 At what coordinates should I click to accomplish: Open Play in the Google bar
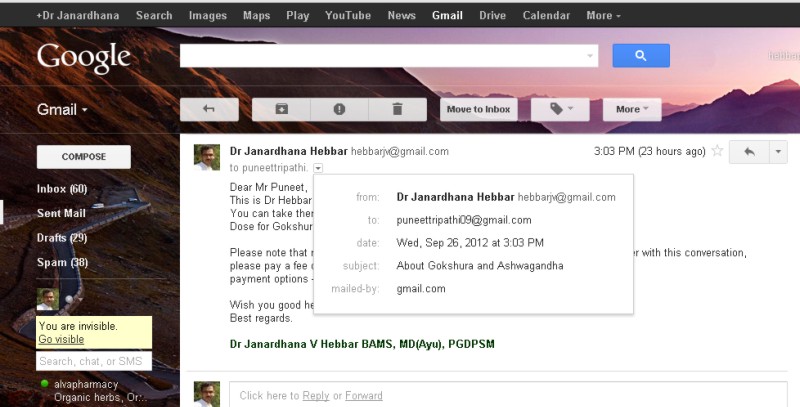click(297, 15)
